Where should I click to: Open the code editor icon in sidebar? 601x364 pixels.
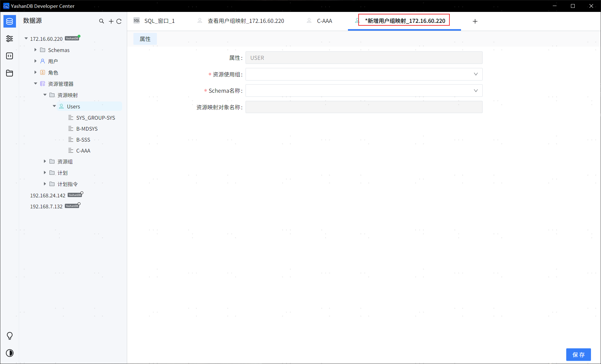[9, 56]
